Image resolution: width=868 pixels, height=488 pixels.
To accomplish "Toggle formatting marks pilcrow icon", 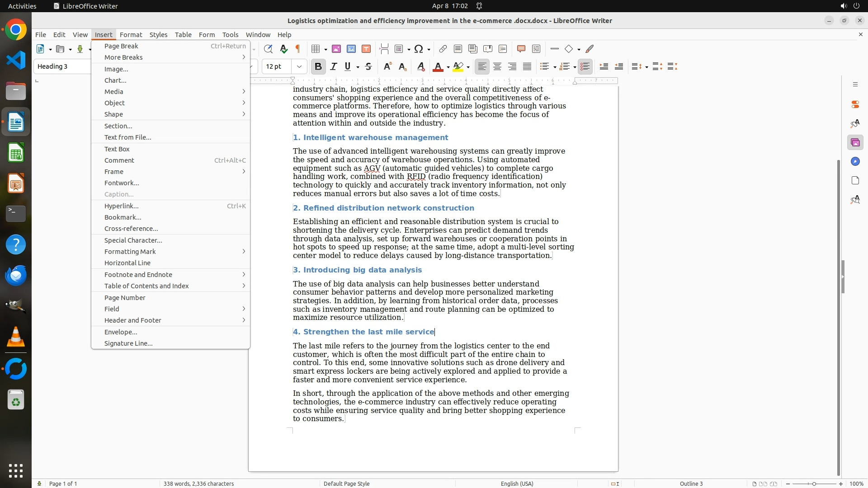I will tap(298, 49).
